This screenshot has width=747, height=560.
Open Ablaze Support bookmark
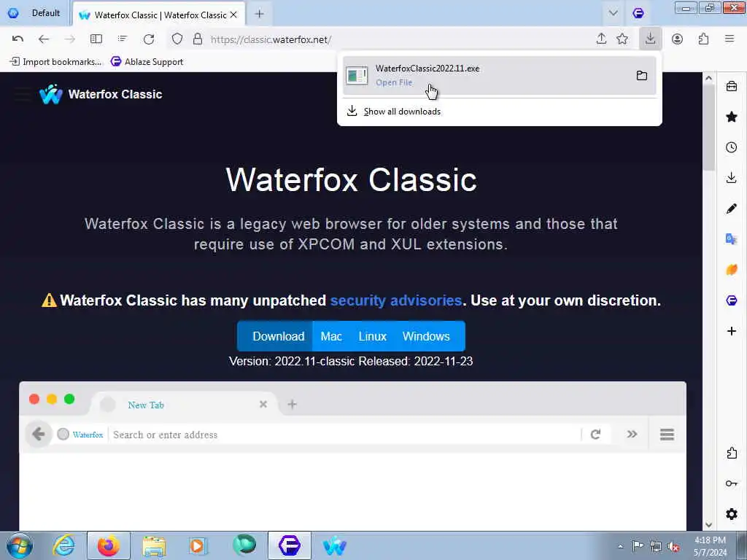[147, 61]
